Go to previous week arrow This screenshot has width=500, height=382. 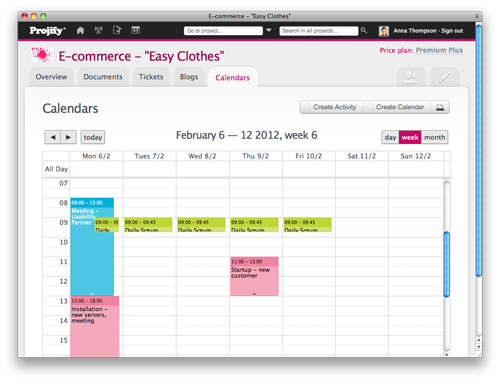click(x=53, y=137)
